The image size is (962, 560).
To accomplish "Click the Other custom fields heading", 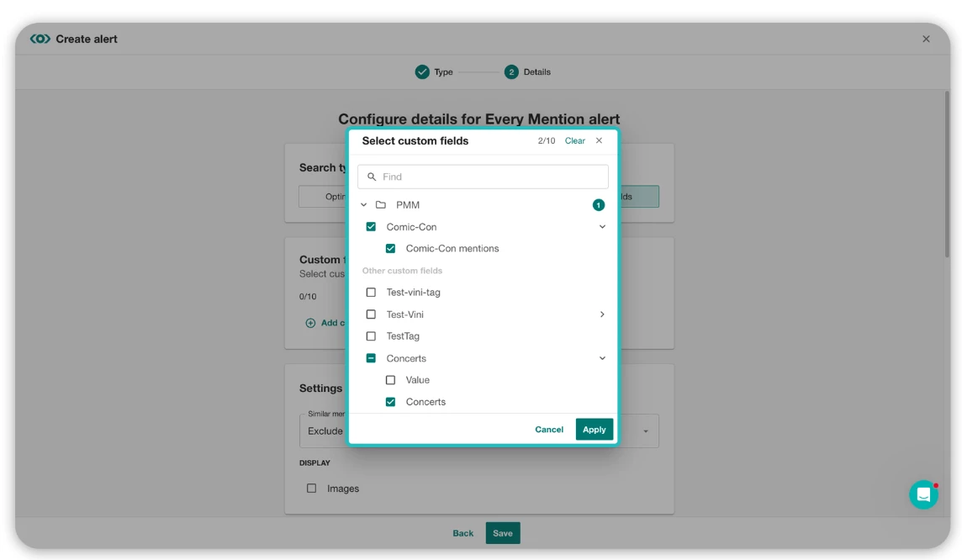I will 402,271.
